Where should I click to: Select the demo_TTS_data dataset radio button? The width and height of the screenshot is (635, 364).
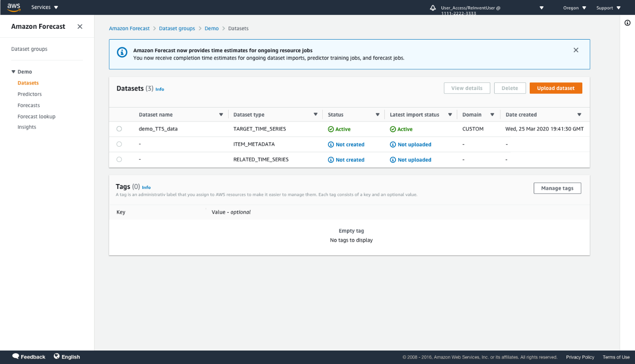coord(119,129)
